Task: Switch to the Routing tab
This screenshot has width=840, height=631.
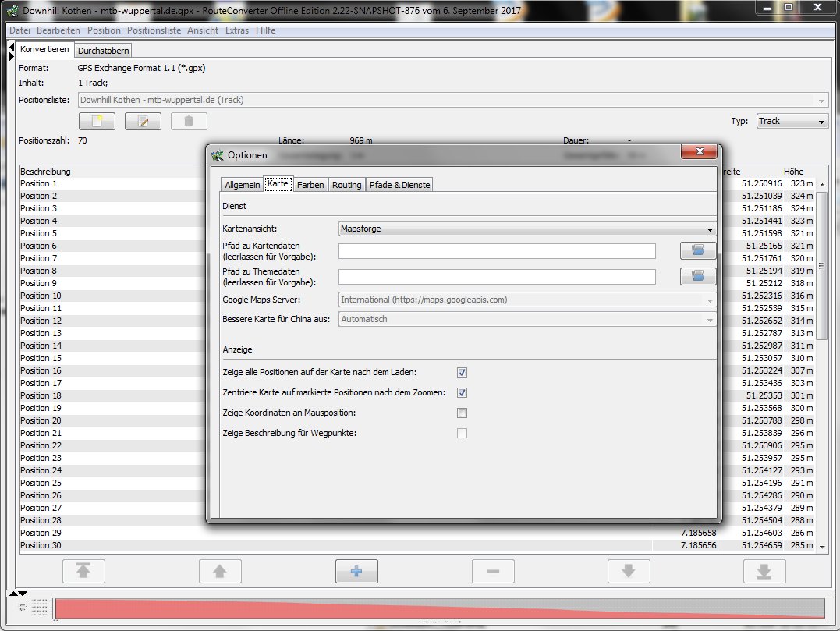Action: [x=346, y=185]
